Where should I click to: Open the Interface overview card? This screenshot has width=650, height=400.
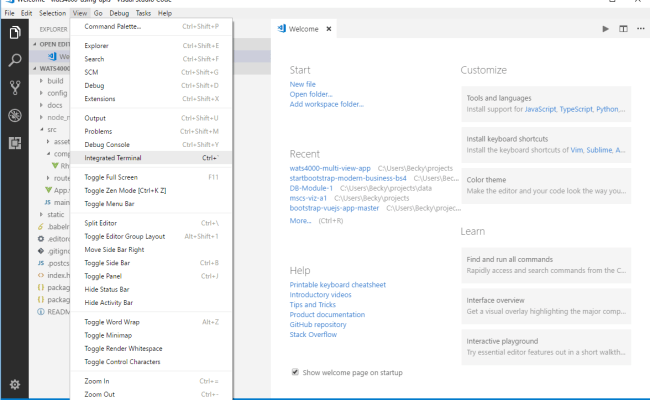pos(546,306)
